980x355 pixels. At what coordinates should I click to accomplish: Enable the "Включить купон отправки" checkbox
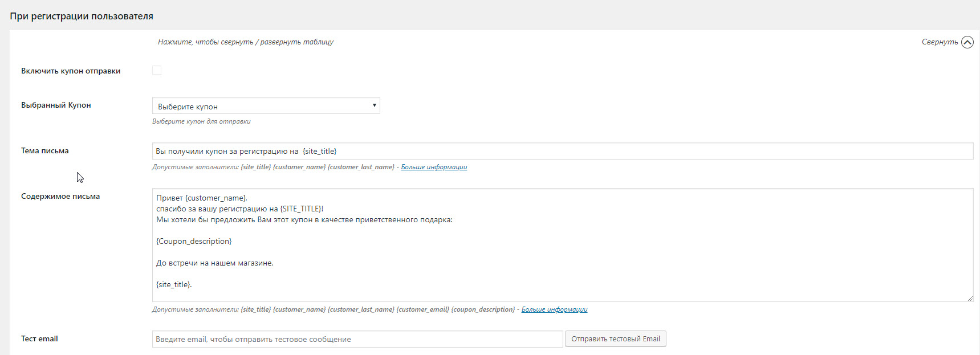point(157,70)
